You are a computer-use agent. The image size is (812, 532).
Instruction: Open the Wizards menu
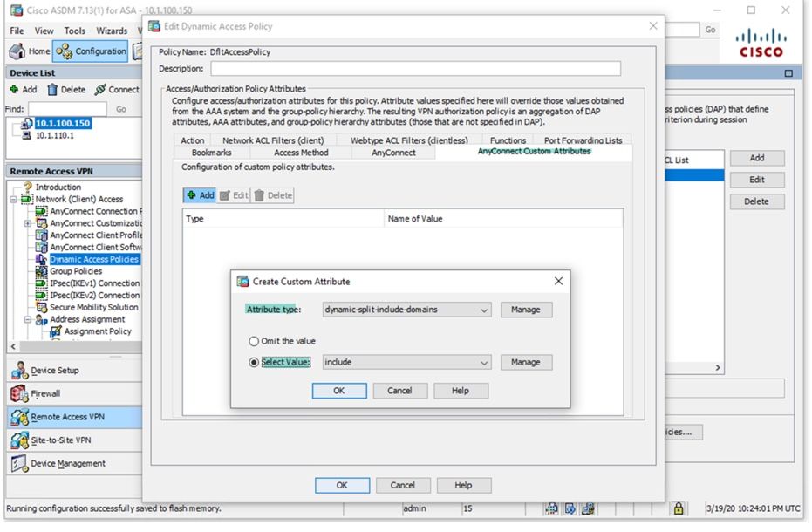click(x=112, y=31)
